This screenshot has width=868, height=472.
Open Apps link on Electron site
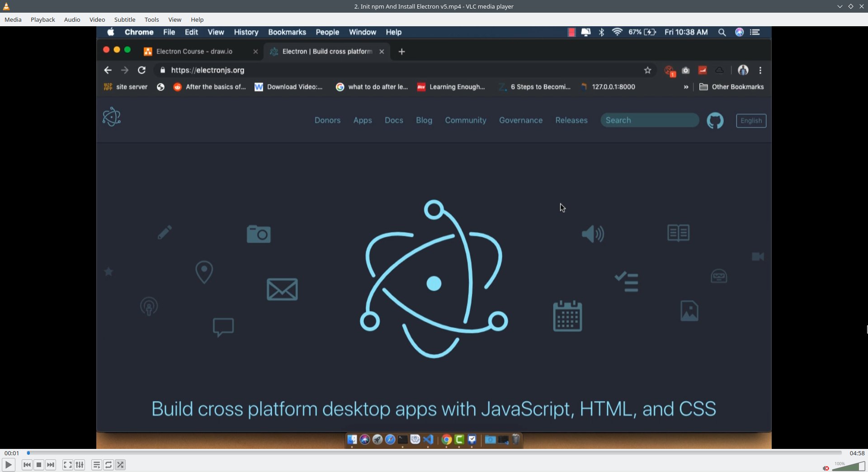tap(363, 120)
